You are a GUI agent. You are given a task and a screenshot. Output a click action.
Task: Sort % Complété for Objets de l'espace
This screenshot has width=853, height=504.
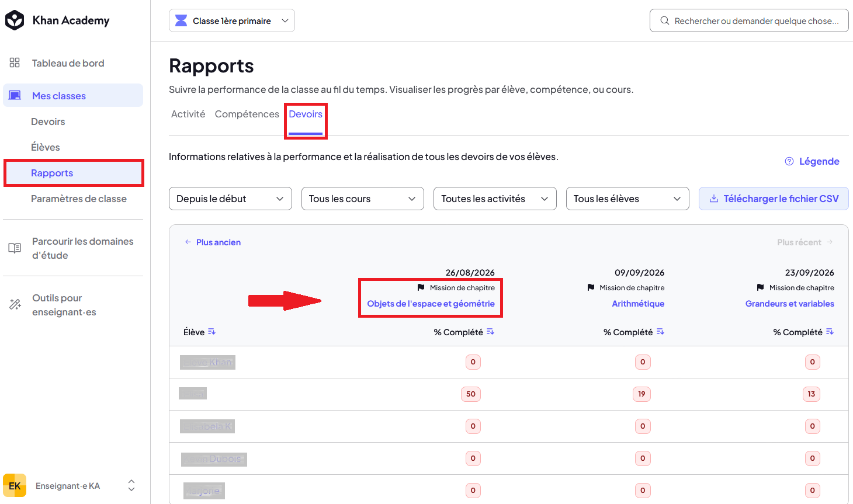pyautogui.click(x=490, y=332)
